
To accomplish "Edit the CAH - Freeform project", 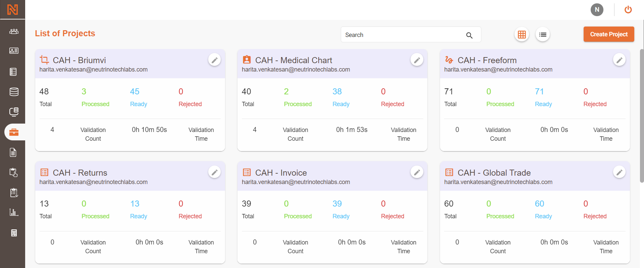I will [619, 60].
